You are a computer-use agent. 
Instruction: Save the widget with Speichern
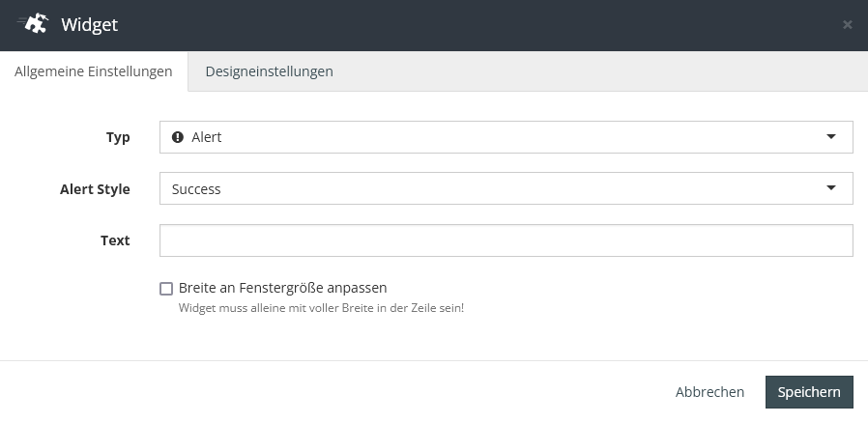tap(809, 392)
